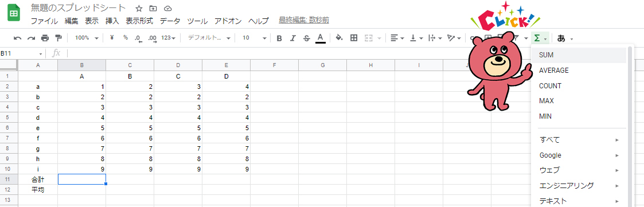Image resolution: width=644 pixels, height=207 pixels.
Task: Open the アドオン menu
Action: tap(228, 21)
